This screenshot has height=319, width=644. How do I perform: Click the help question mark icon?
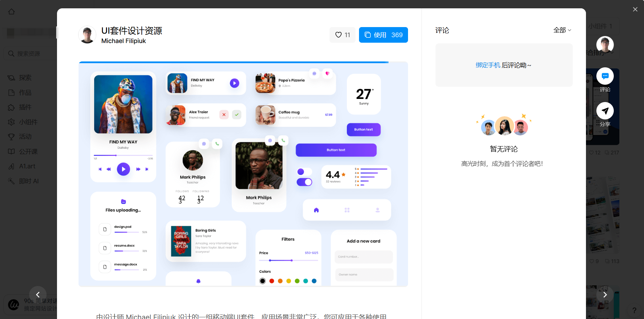[x=634, y=310]
